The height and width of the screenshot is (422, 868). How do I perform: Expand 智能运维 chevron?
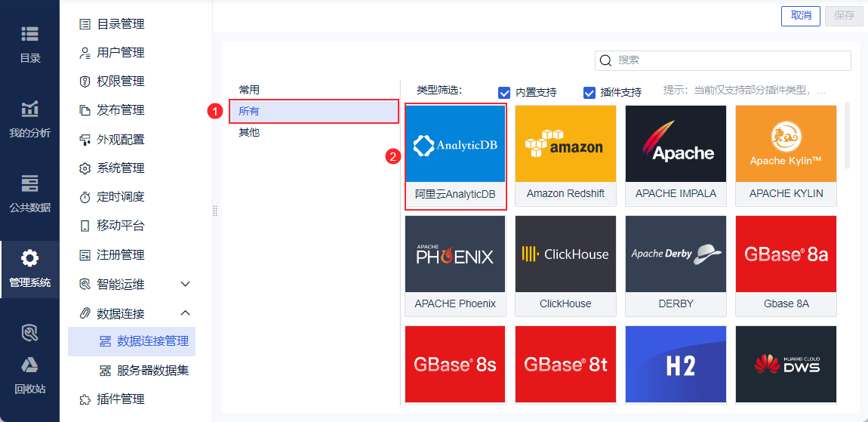coord(186,284)
